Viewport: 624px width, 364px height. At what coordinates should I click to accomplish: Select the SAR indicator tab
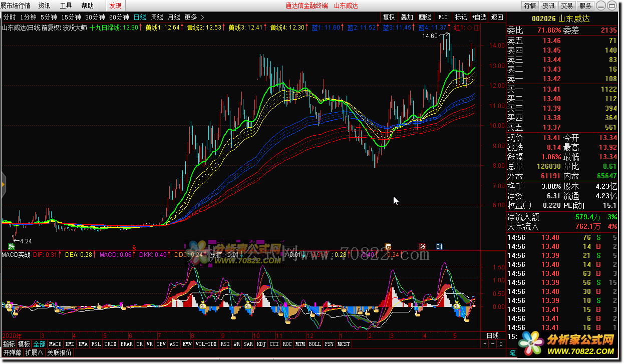pos(248,344)
